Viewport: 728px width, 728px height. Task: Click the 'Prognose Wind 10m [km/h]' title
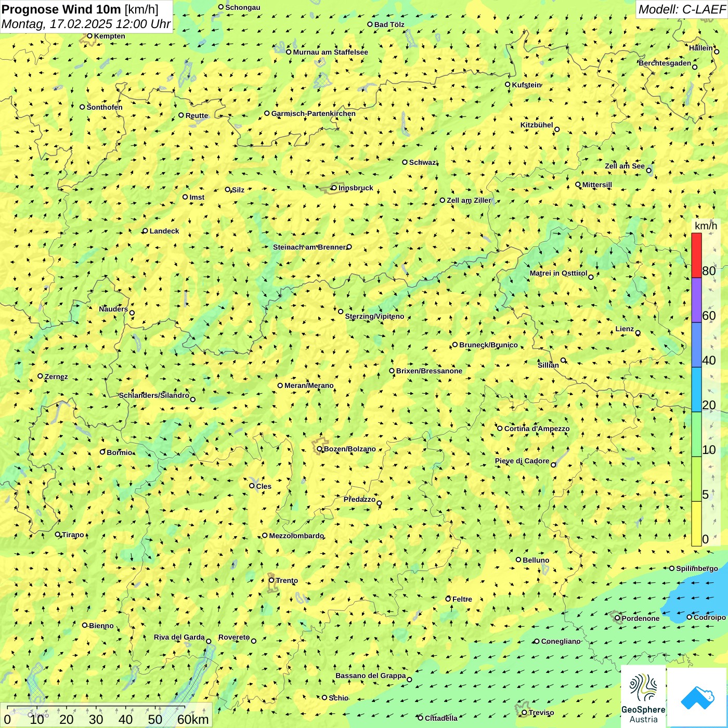coord(80,9)
